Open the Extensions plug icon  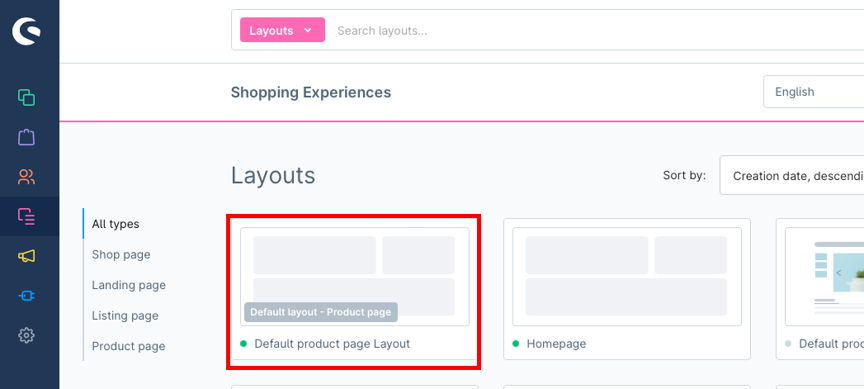point(26,296)
